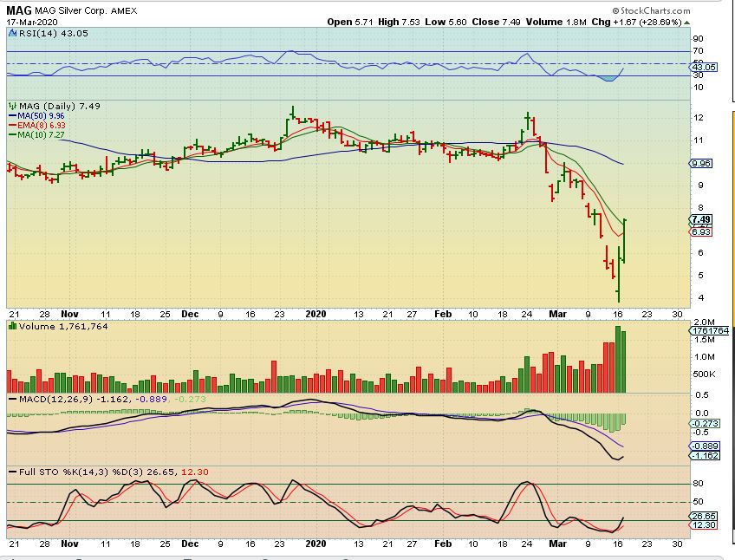Click the late-December price peak bar above 12
The width and height of the screenshot is (735, 560).
(293, 112)
